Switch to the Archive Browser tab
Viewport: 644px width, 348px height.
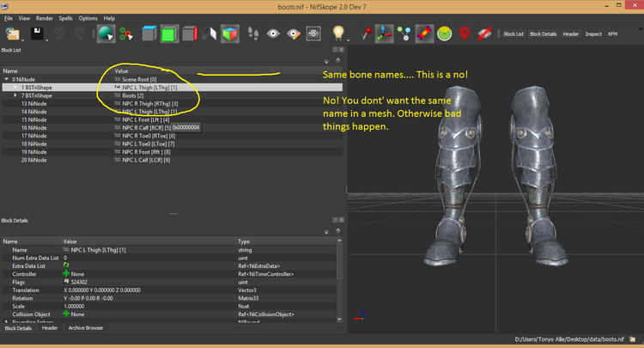pyautogui.click(x=86, y=328)
